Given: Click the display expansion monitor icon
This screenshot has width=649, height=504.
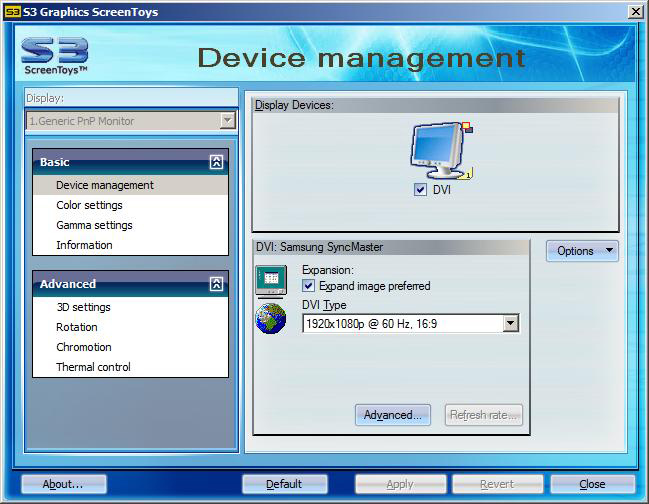Looking at the screenshot, I should [270, 281].
